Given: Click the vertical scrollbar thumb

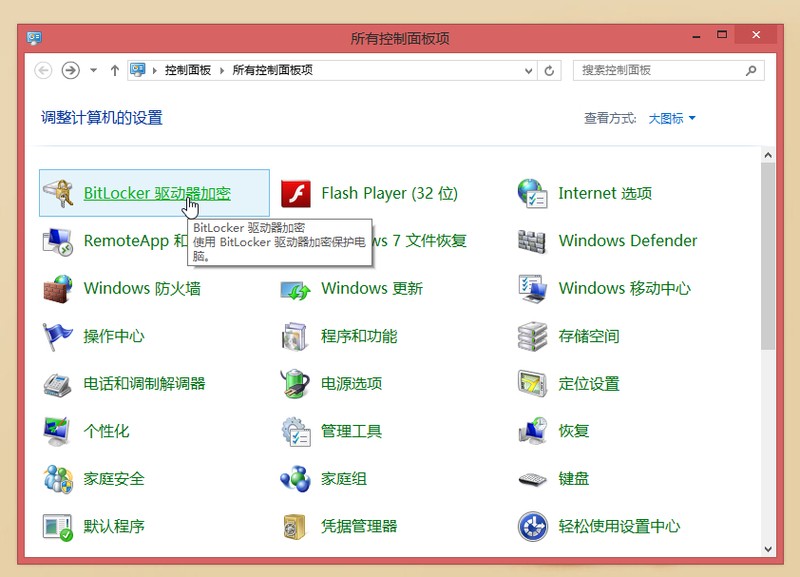Looking at the screenshot, I should 768,256.
